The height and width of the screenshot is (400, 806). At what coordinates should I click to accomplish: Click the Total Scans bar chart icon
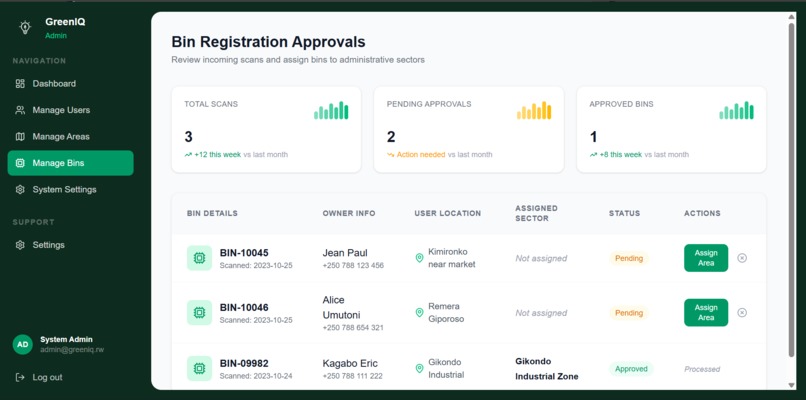pos(331,111)
